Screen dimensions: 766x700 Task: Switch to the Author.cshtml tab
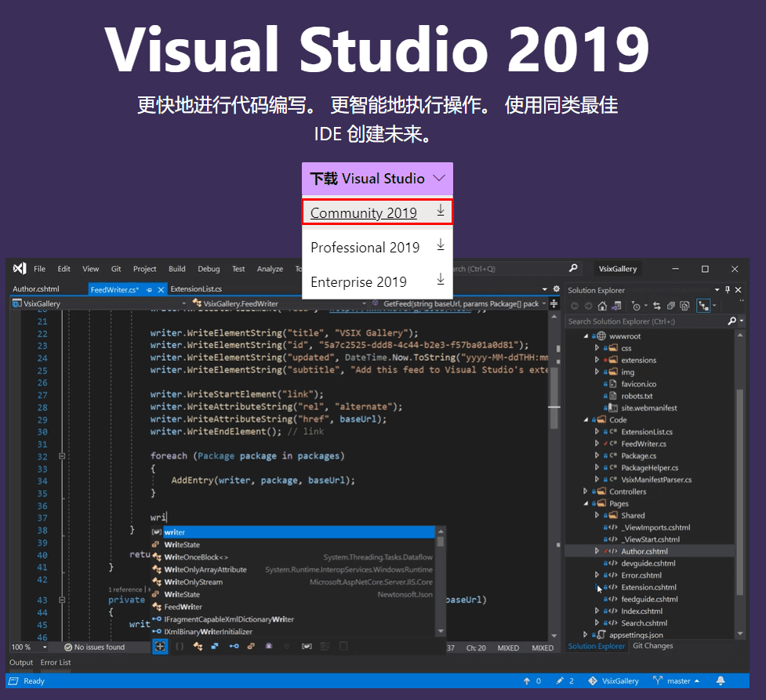pos(36,289)
